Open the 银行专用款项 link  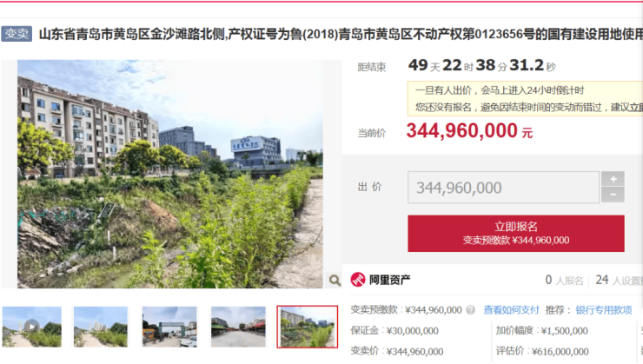pyautogui.click(x=604, y=310)
